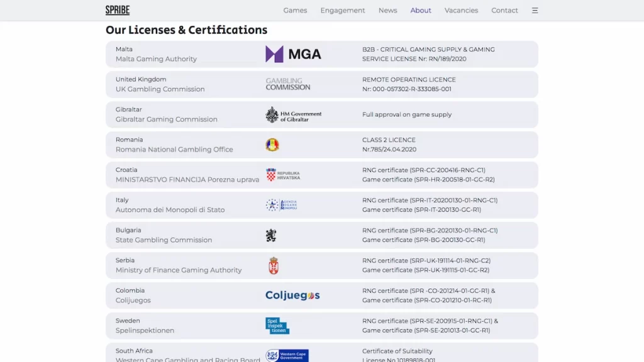This screenshot has height=362, width=644.
Task: Click the Romania gambling office emblem
Action: [x=272, y=145]
